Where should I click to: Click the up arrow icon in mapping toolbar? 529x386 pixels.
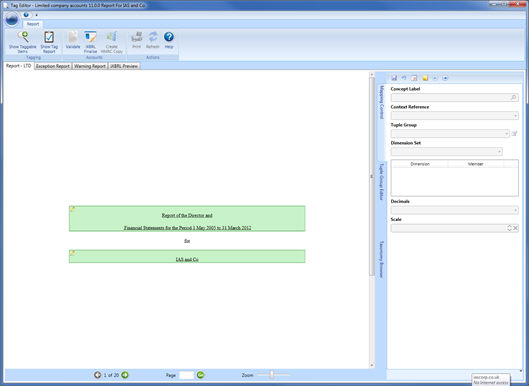click(435, 78)
